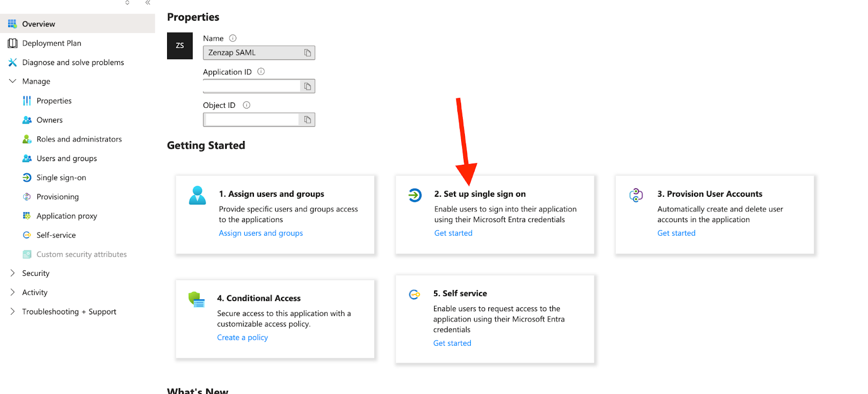868x394 pixels.
Task: Click the ZS application avatar tile
Action: [x=180, y=46]
